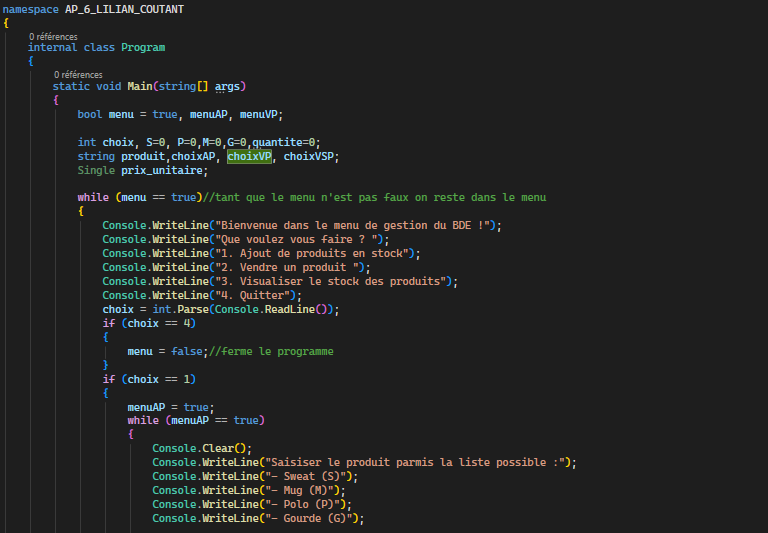Click the Program class name
768x533 pixels.
143,47
